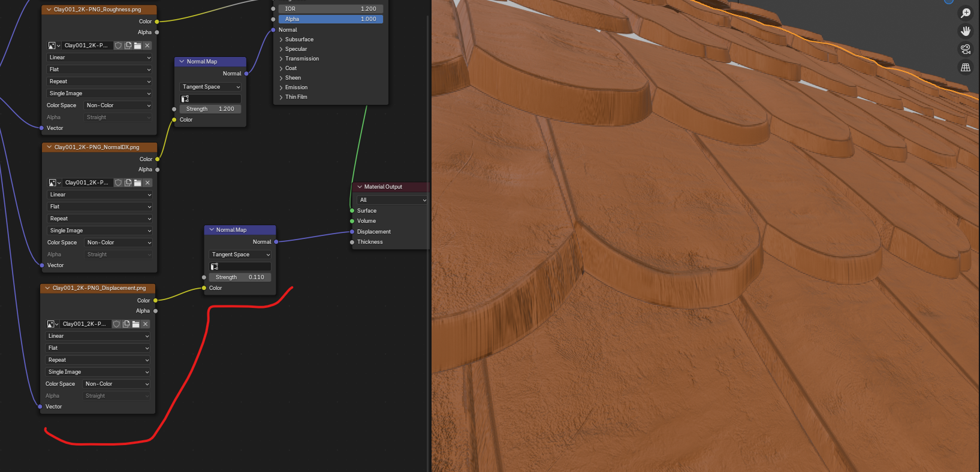Open Tangent Space dropdown in lower Normal Map

click(x=240, y=255)
